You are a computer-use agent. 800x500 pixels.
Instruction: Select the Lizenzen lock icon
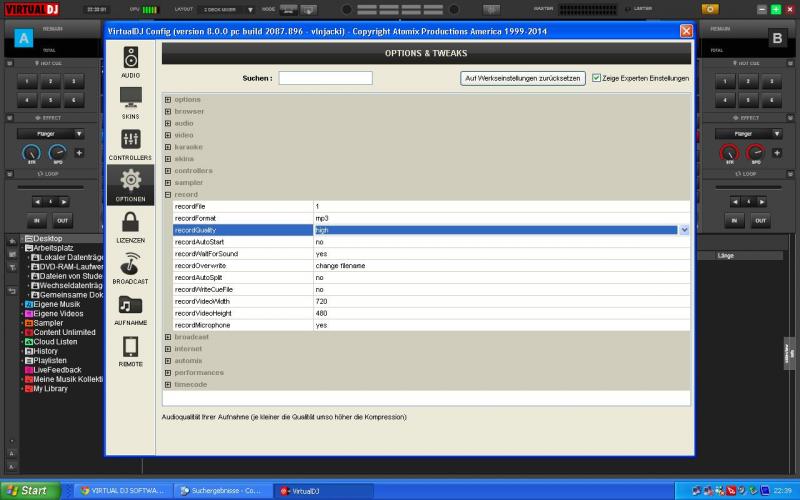point(131,223)
